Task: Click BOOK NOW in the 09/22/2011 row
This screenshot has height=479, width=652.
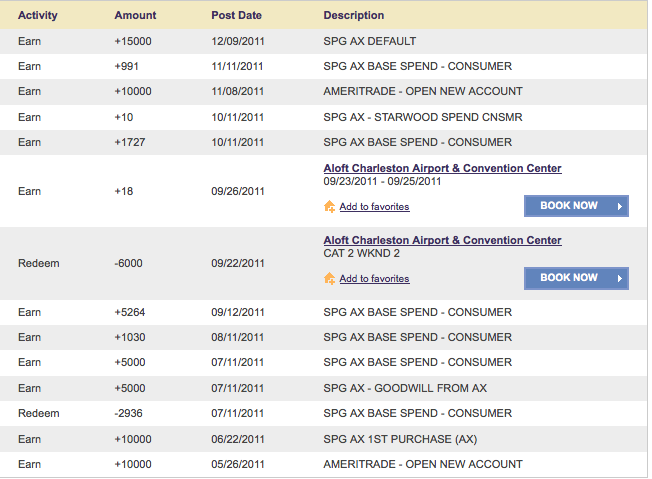Action: pos(576,278)
